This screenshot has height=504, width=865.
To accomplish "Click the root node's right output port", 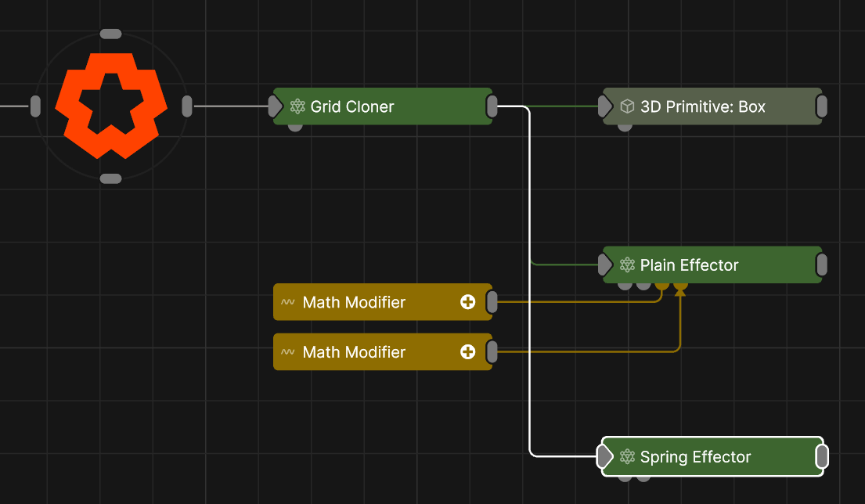I will pyautogui.click(x=187, y=106).
